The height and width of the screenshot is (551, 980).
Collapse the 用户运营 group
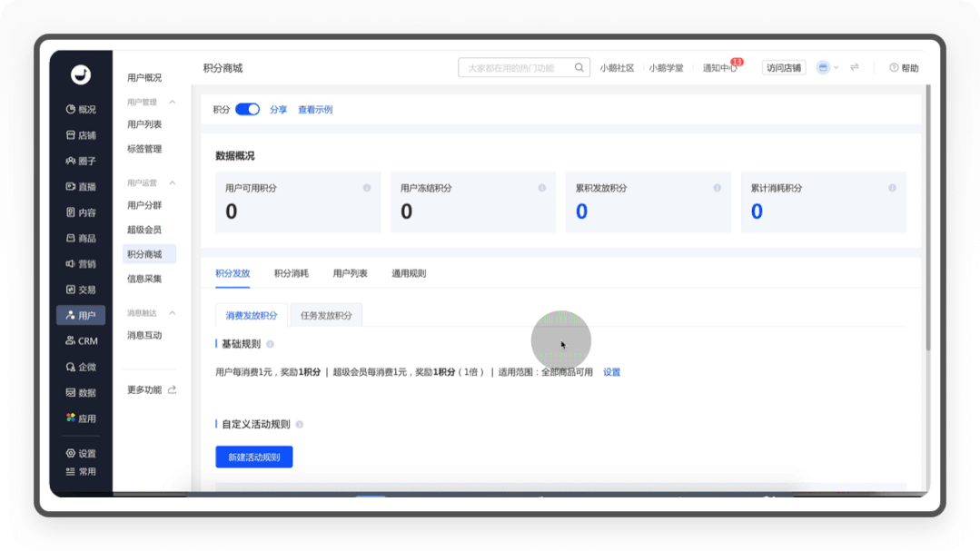172,183
